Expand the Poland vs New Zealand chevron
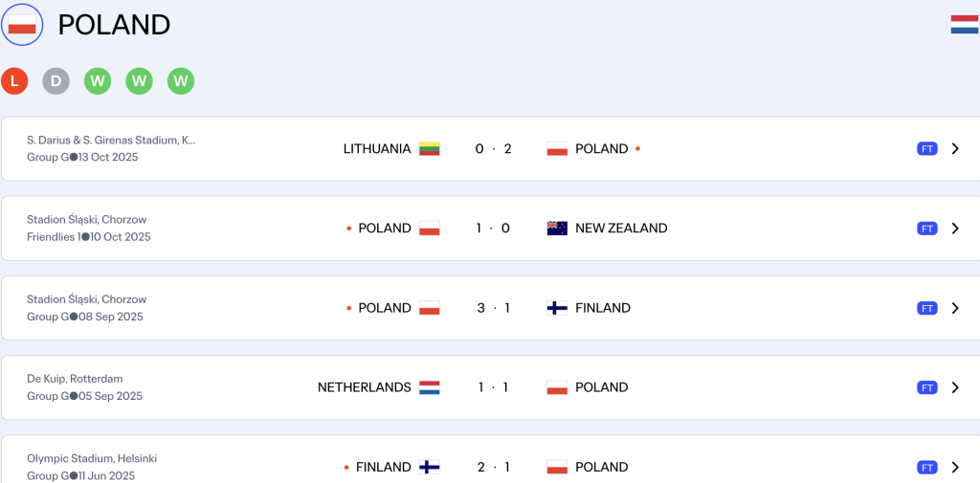The image size is (980, 483). (955, 229)
